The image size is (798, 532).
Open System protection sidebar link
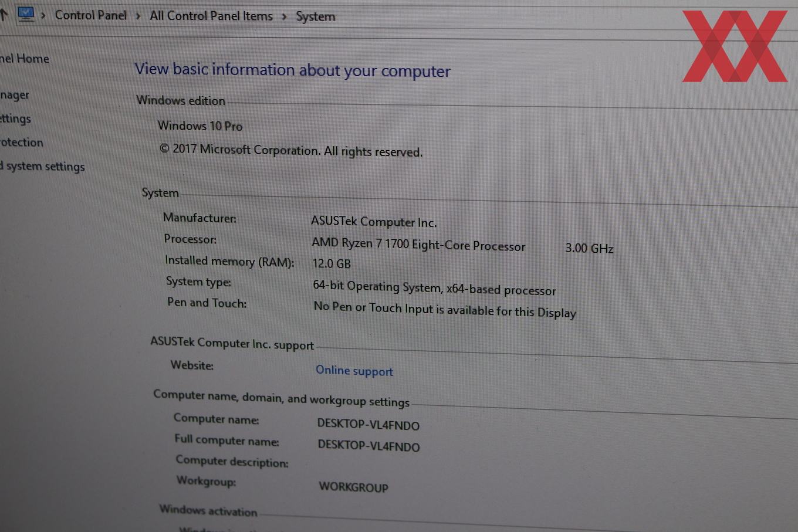(22, 142)
